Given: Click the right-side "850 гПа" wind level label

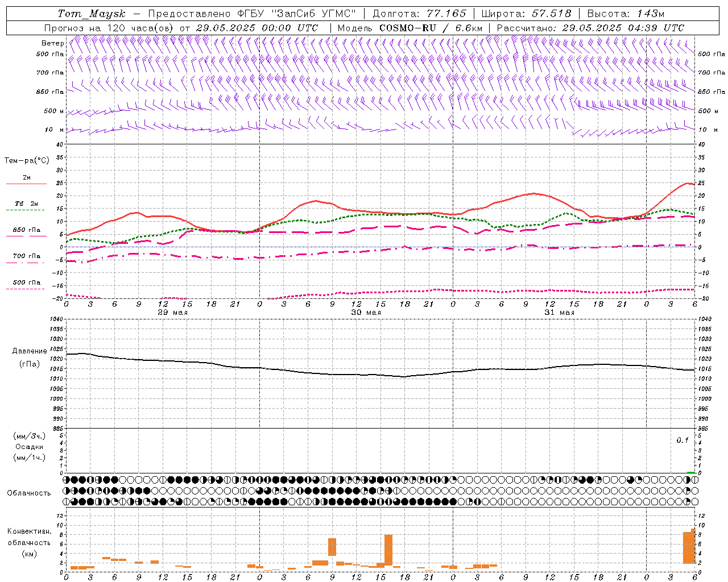Looking at the screenshot, I should pyautogui.click(x=712, y=92).
